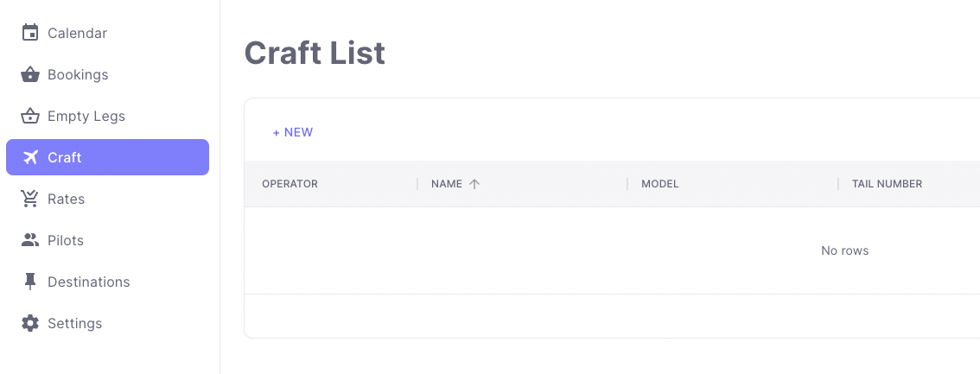Click the Tail Number column header
980x374 pixels.
point(887,184)
